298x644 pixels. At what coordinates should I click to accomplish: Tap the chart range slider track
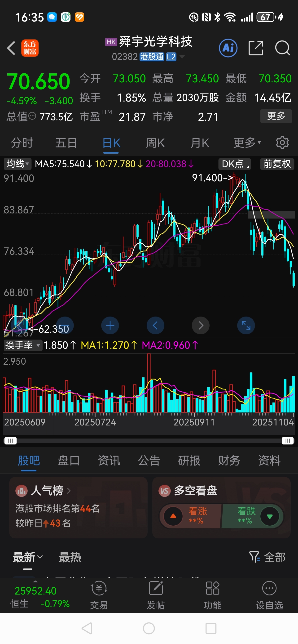click(x=149, y=440)
